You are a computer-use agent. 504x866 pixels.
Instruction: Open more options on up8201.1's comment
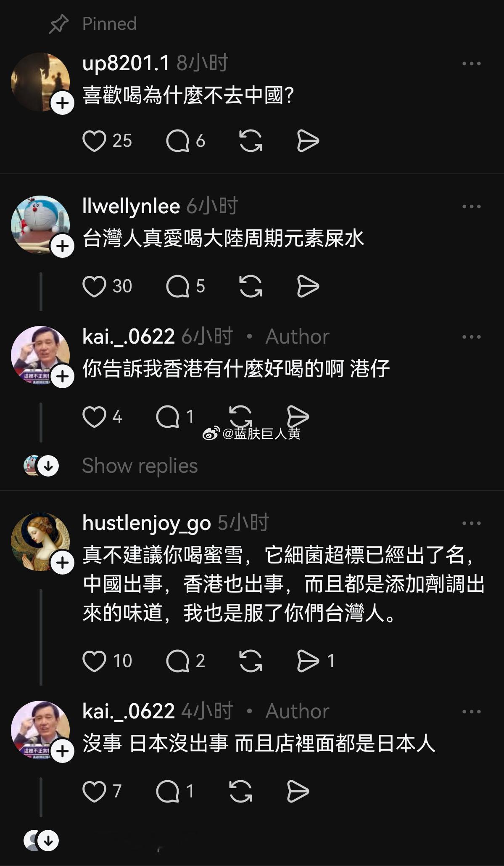pos(471,64)
